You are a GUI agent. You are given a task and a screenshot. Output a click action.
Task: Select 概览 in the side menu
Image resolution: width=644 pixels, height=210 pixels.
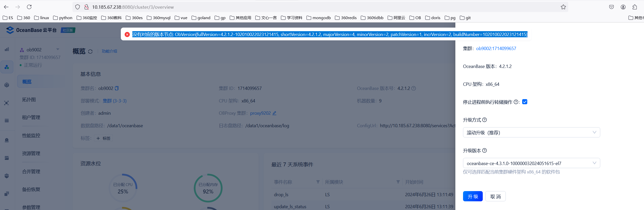41,81
